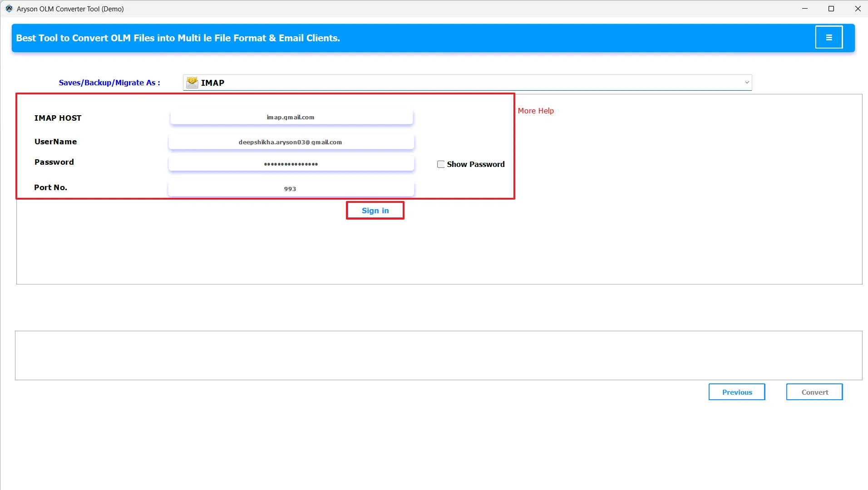Select the masked Password field
Image resolution: width=868 pixels, height=490 pixels.
(x=291, y=164)
